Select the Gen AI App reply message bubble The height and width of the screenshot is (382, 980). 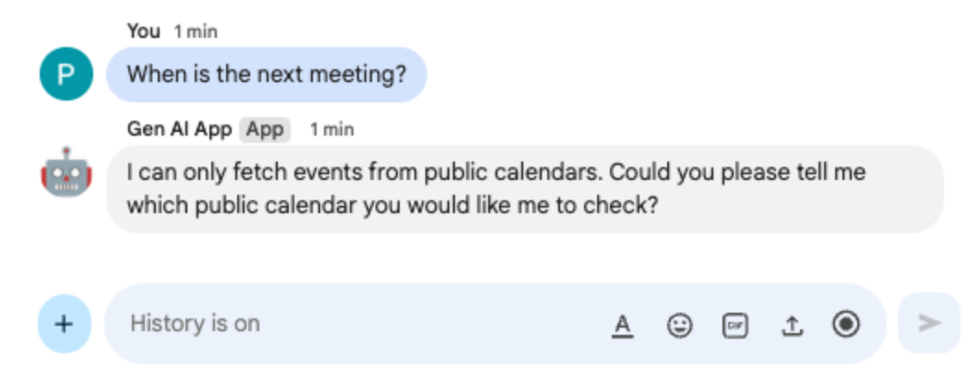click(x=524, y=188)
